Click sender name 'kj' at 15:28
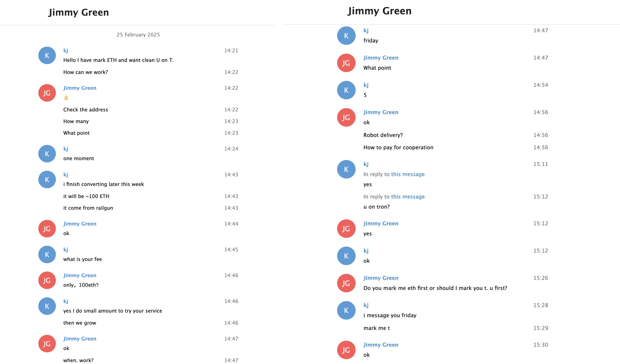The height and width of the screenshot is (364, 620). [366, 305]
